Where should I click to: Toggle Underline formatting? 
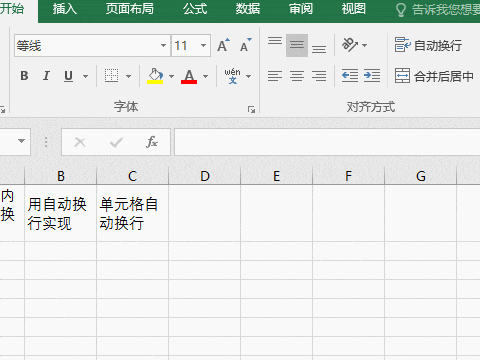click(68, 76)
